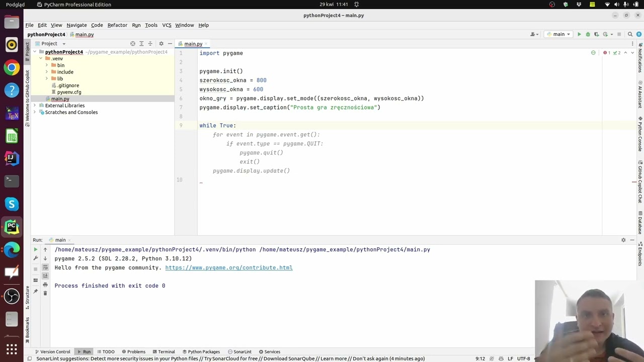Click Download SonarQube link
This screenshot has width=644, height=362.
[289, 358]
